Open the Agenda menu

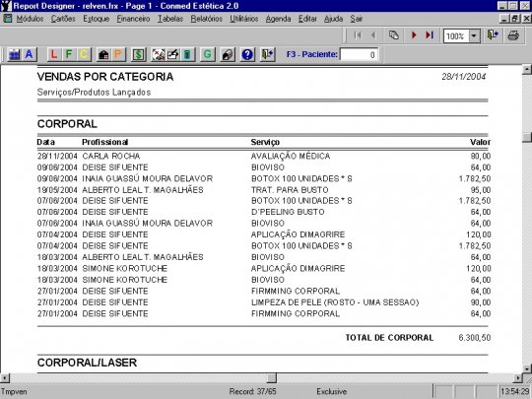[278, 19]
